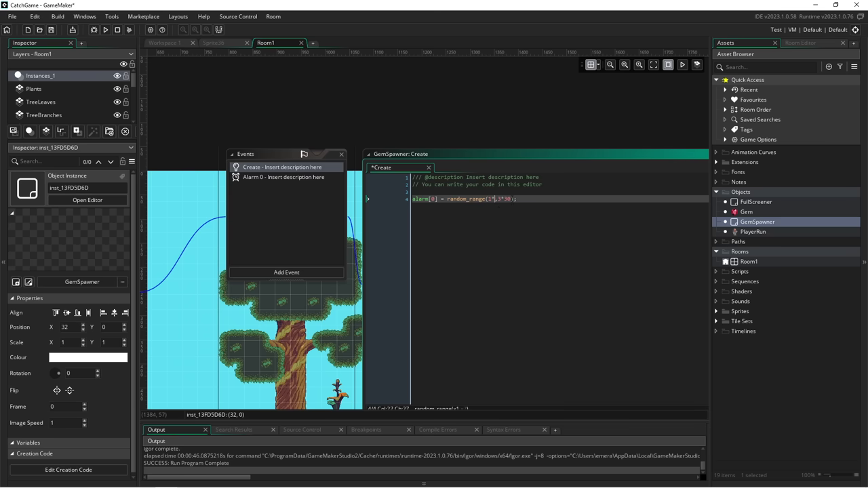
Task: Open the Colour swatch in Properties
Action: click(87, 357)
